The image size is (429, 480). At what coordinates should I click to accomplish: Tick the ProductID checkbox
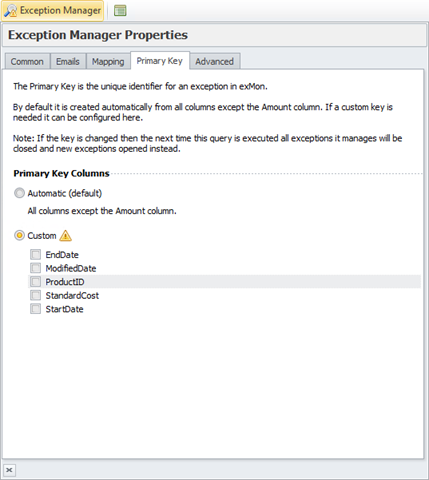click(x=35, y=282)
